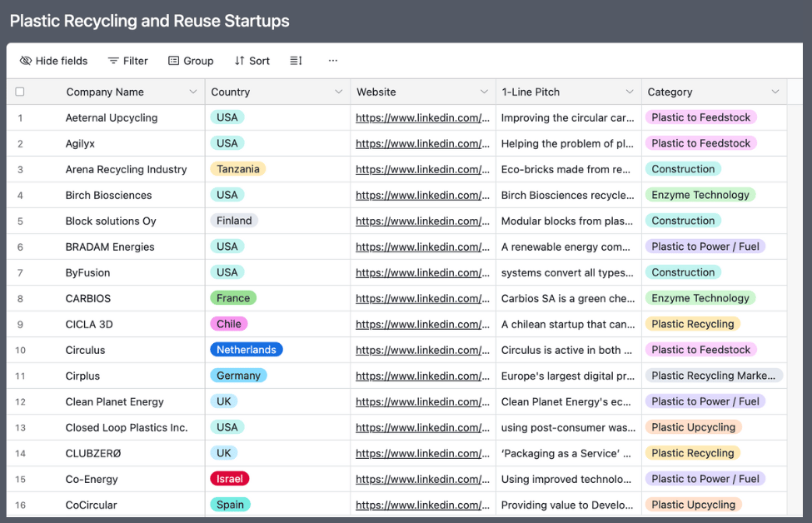This screenshot has width=812, height=523.
Task: Click the Plastic Recycling and Reuse Startups title
Action: click(x=150, y=21)
